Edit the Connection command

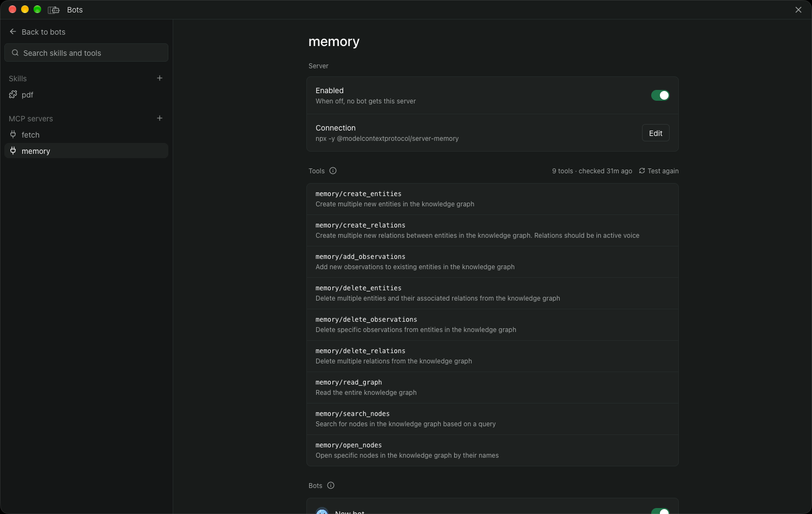(656, 133)
